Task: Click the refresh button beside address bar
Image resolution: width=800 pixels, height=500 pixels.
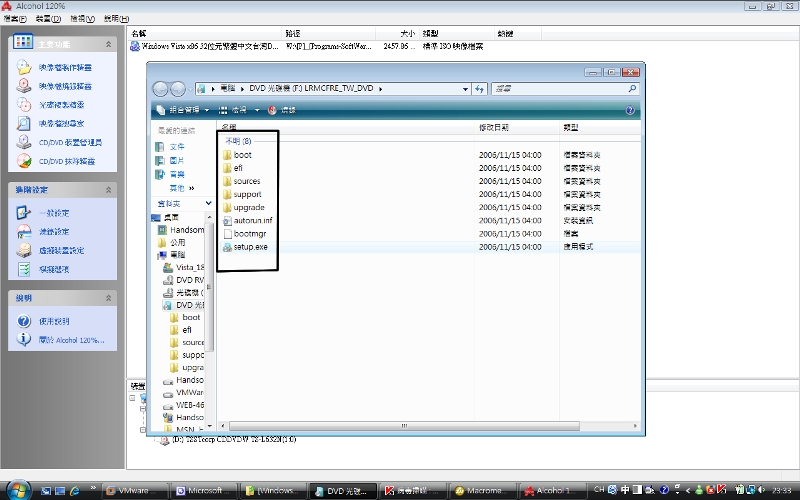Action: (x=479, y=89)
